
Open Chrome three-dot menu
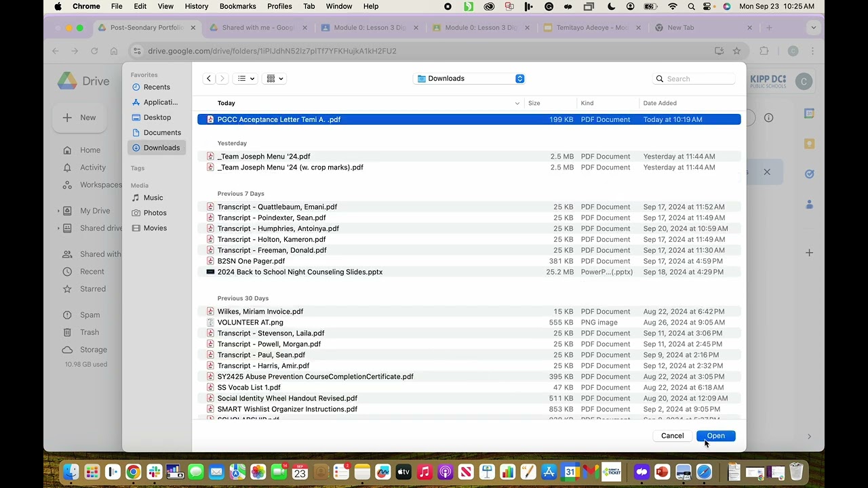click(812, 51)
